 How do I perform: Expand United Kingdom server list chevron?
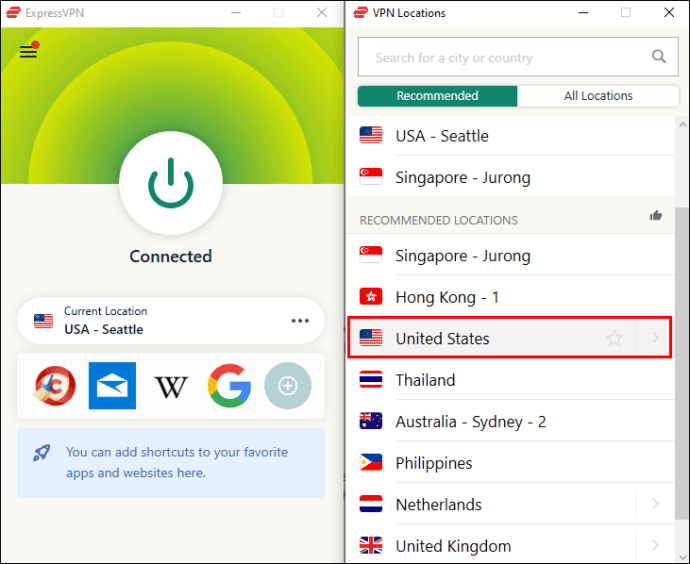(655, 545)
